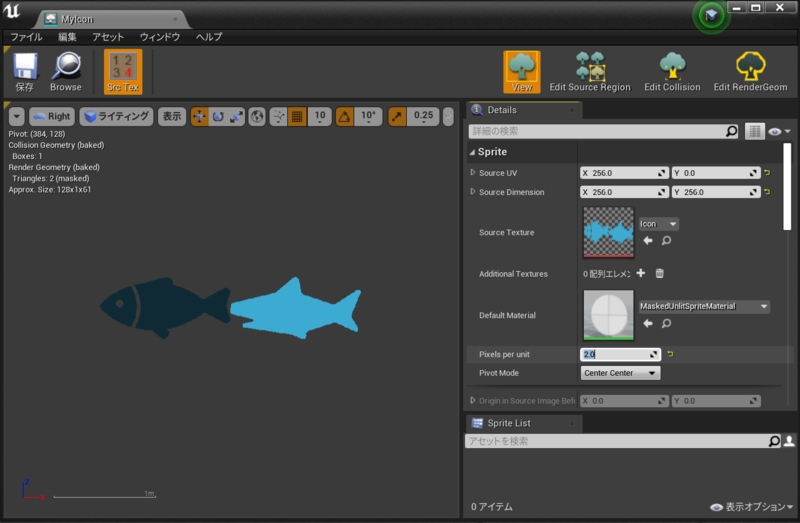Click the Details panel vertical scrollbar
Image resolution: width=800 pixels, height=523 pixels.
click(x=787, y=186)
